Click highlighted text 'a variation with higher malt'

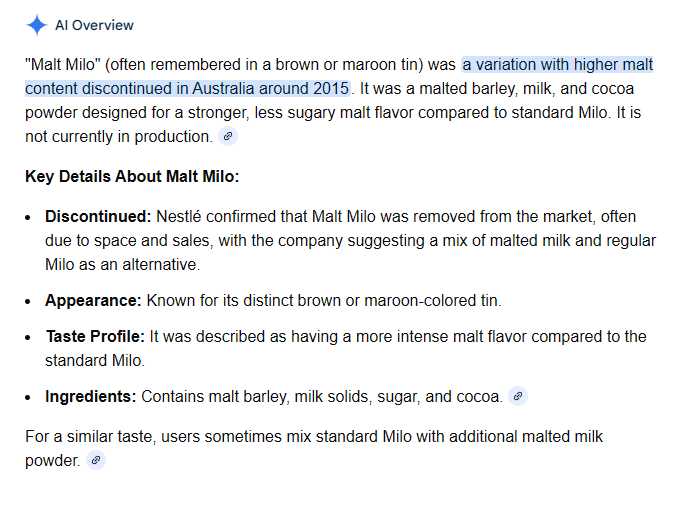point(557,64)
